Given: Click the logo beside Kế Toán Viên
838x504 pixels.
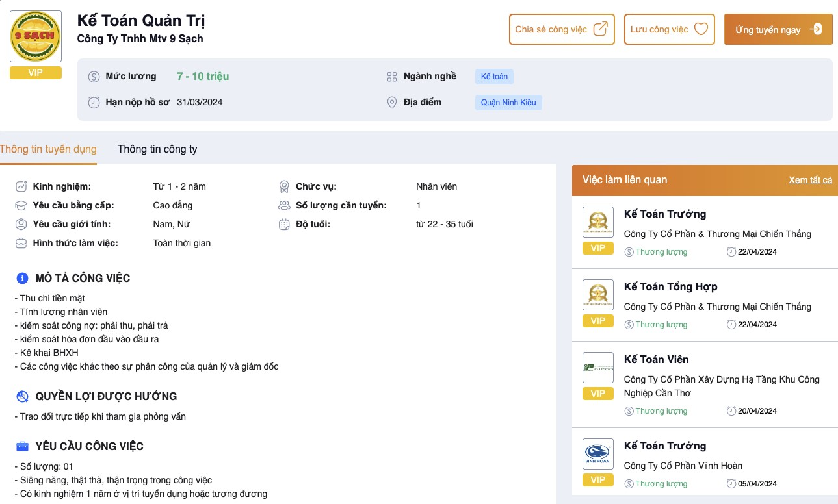Looking at the screenshot, I should point(598,368).
